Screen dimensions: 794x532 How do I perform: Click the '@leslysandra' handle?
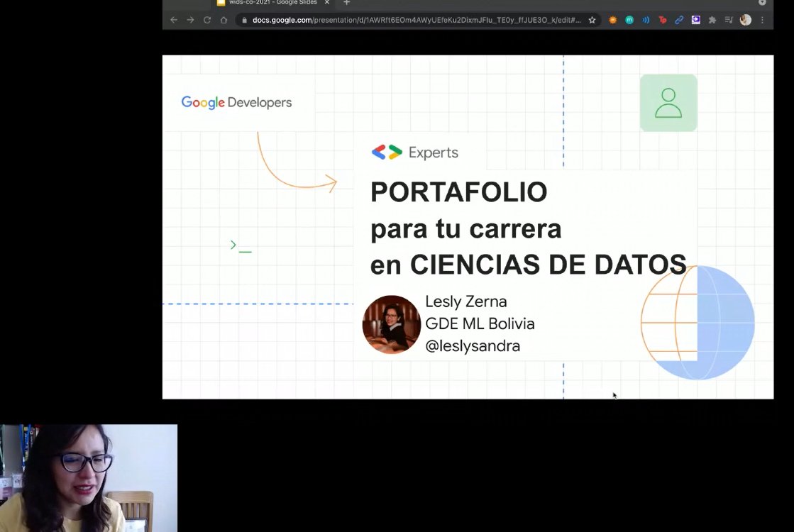pyautogui.click(x=473, y=346)
